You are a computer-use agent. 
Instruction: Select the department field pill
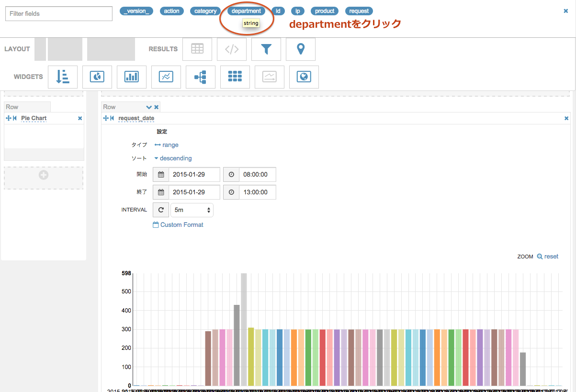coord(246,11)
